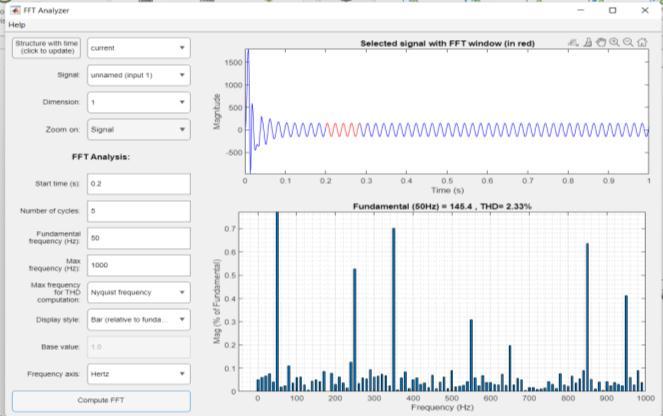663x416 pixels.
Task: Click the Structure with time update button
Action: tap(47, 47)
